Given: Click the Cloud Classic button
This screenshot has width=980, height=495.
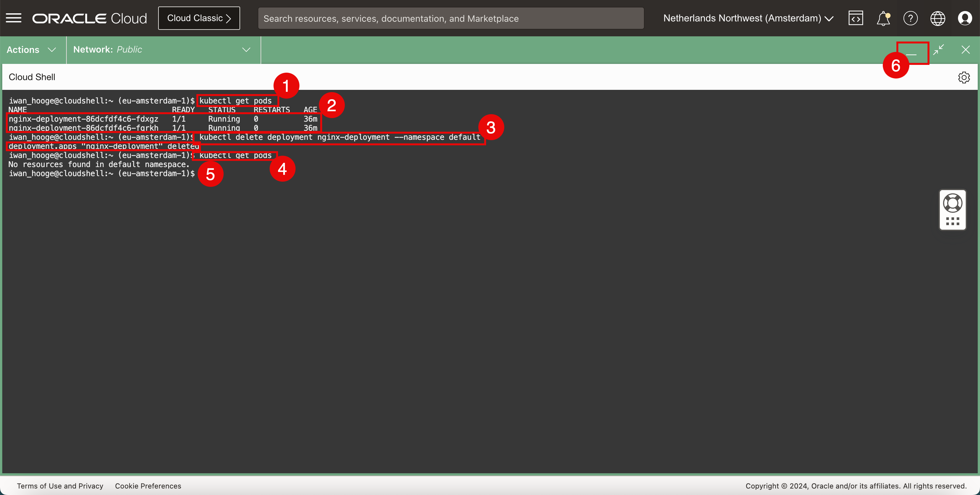Looking at the screenshot, I should click(x=199, y=18).
